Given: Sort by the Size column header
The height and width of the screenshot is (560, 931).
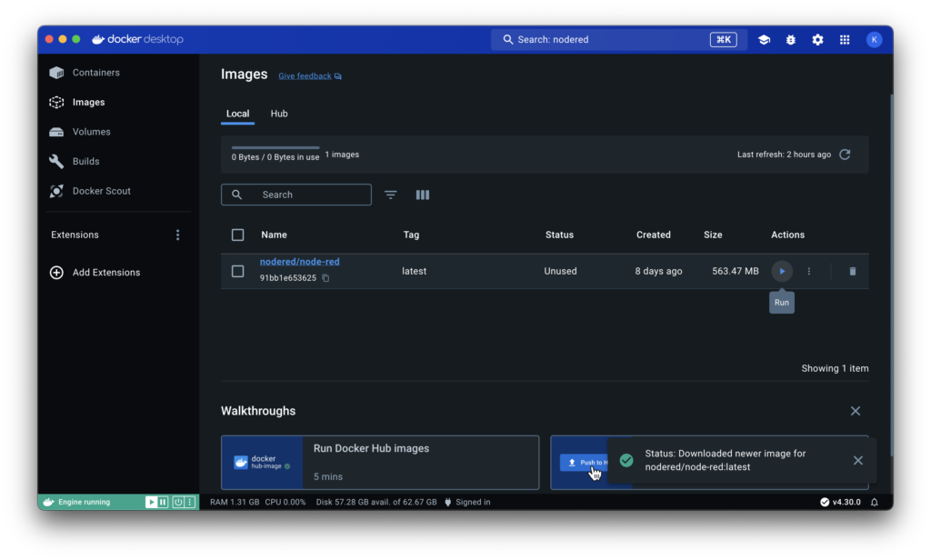Looking at the screenshot, I should point(713,235).
